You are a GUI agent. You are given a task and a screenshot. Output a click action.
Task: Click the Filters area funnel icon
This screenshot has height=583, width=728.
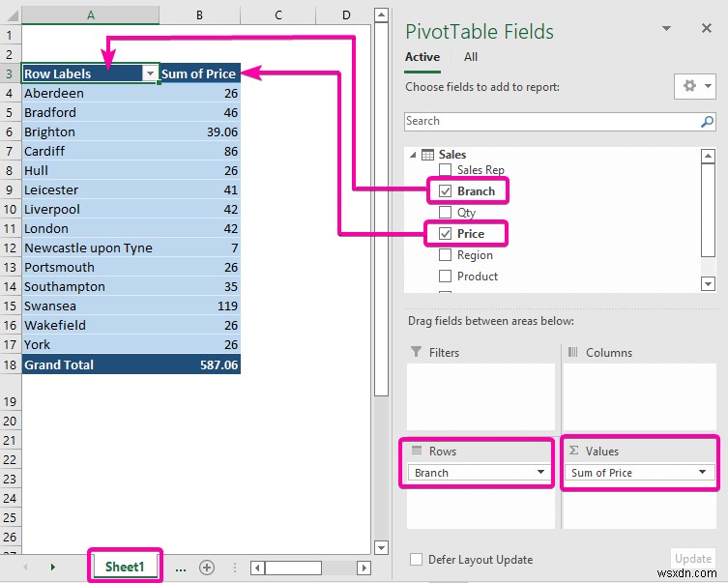coord(417,352)
